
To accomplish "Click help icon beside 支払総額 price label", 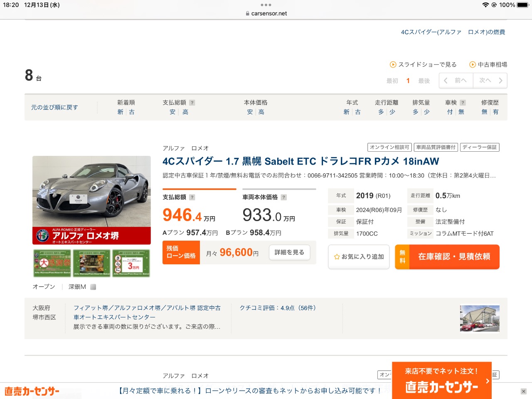I will 192,197.
